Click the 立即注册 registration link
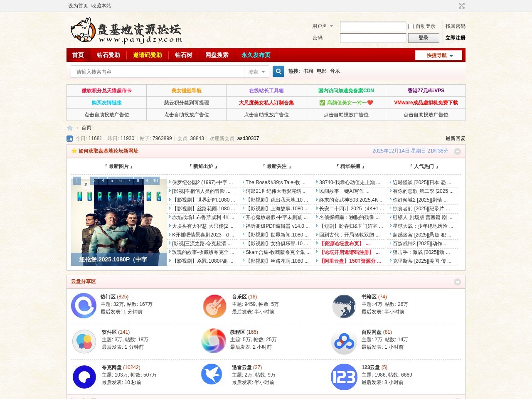Viewport: 532px width, 399px height. click(455, 38)
